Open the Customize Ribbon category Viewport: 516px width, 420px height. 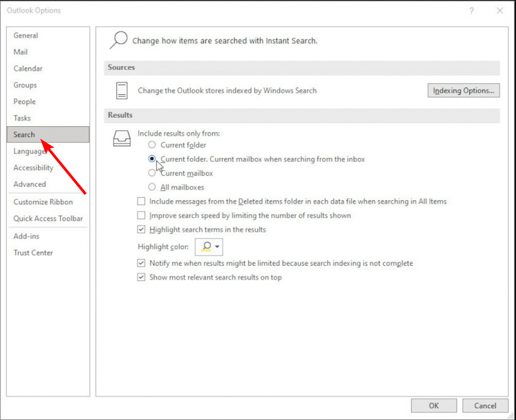pyautogui.click(x=48, y=202)
